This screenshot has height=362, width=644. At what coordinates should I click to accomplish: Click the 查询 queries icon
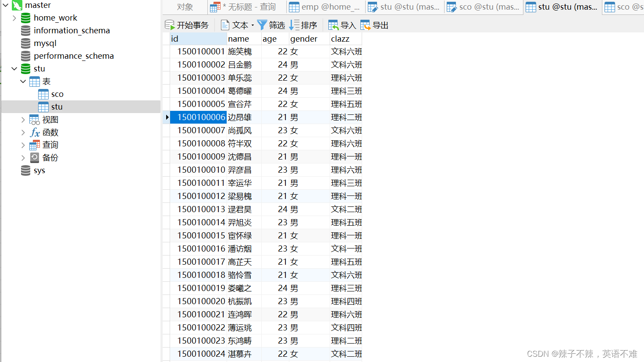tap(35, 145)
